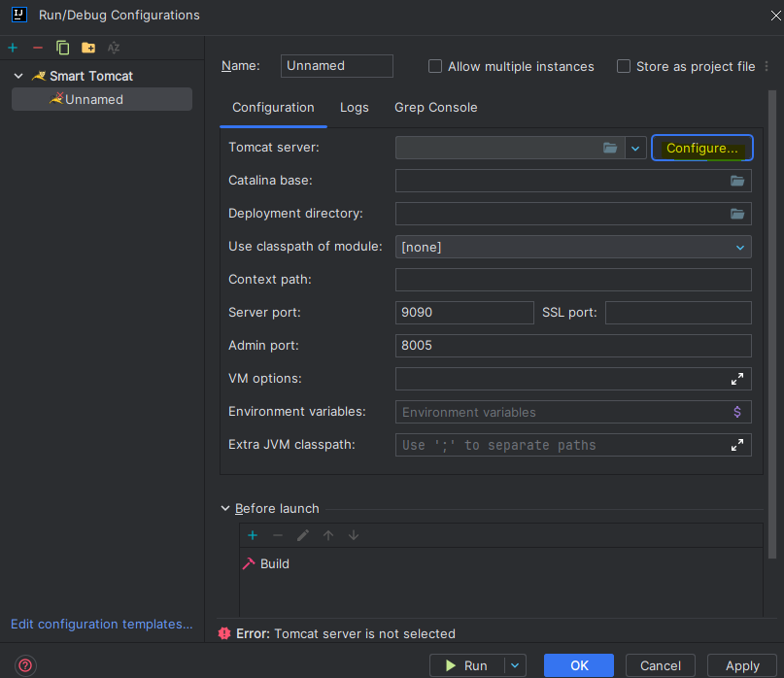Click the red error icon
This screenshot has height=678, width=784.
click(x=224, y=633)
